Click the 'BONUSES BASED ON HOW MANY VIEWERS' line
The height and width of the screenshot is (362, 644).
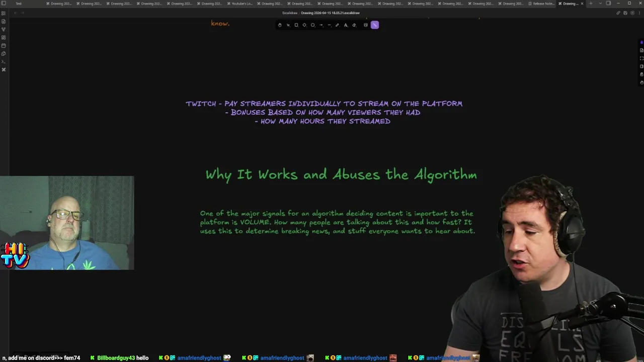[323, 113]
